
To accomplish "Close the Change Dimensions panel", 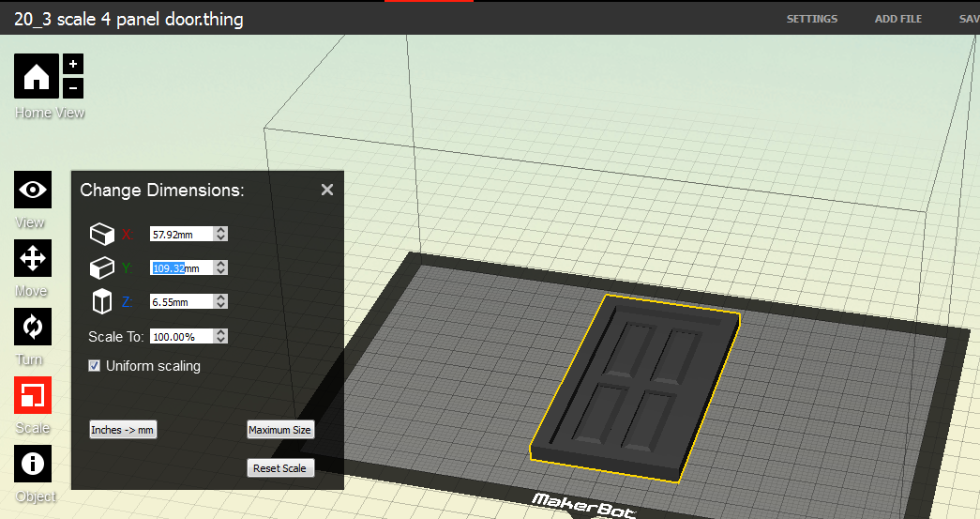I will coord(327,190).
